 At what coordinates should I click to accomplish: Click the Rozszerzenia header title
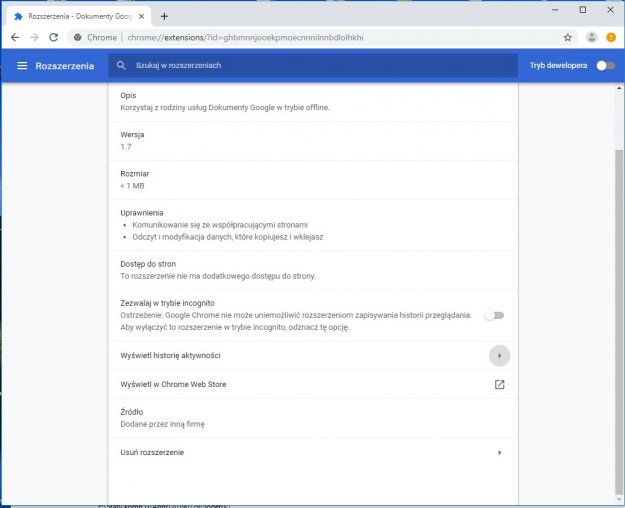tap(65, 66)
